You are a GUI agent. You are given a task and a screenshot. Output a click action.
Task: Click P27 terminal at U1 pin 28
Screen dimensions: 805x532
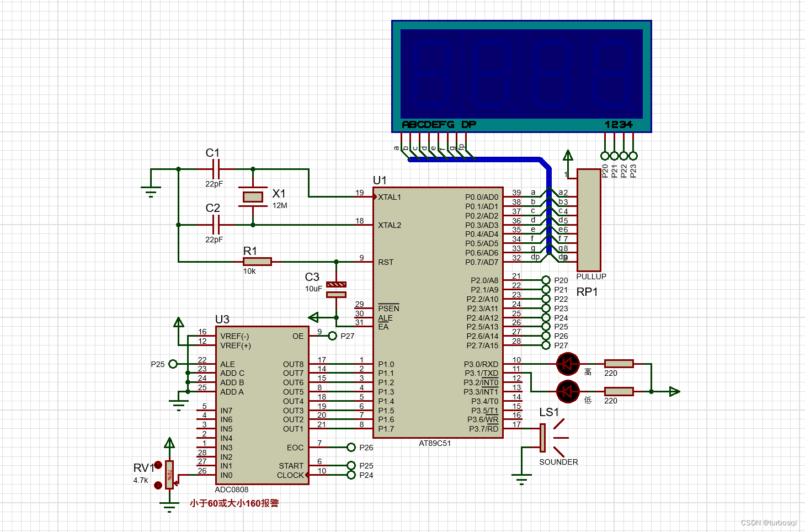point(546,345)
